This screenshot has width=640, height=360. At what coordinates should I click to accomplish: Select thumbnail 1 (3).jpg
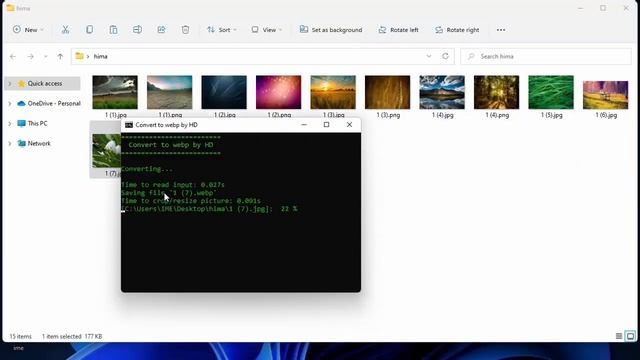pos(333,92)
